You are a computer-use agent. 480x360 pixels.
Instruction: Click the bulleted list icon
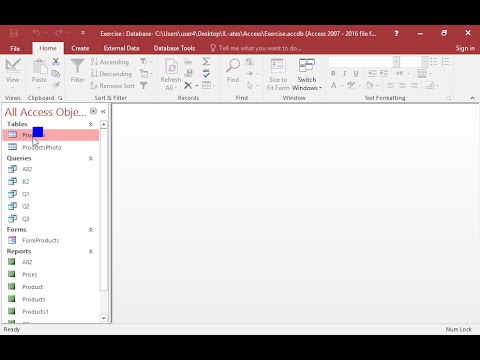(434, 61)
